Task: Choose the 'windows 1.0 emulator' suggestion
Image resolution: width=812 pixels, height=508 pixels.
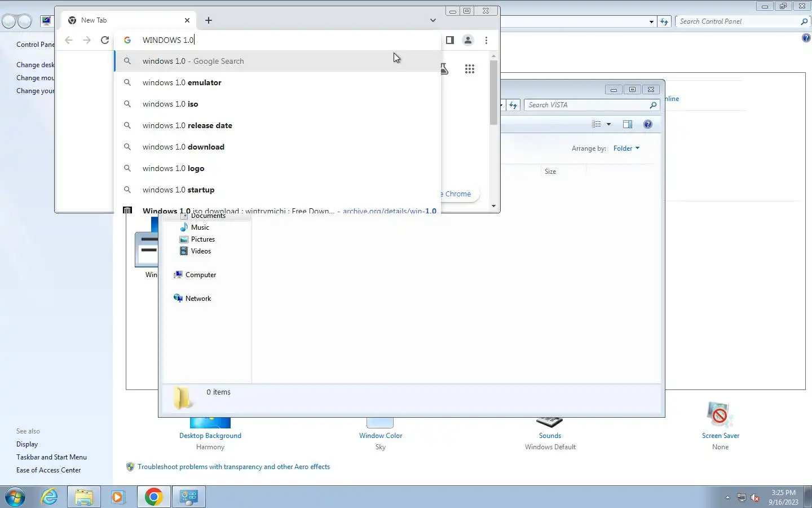Action: 277,82
